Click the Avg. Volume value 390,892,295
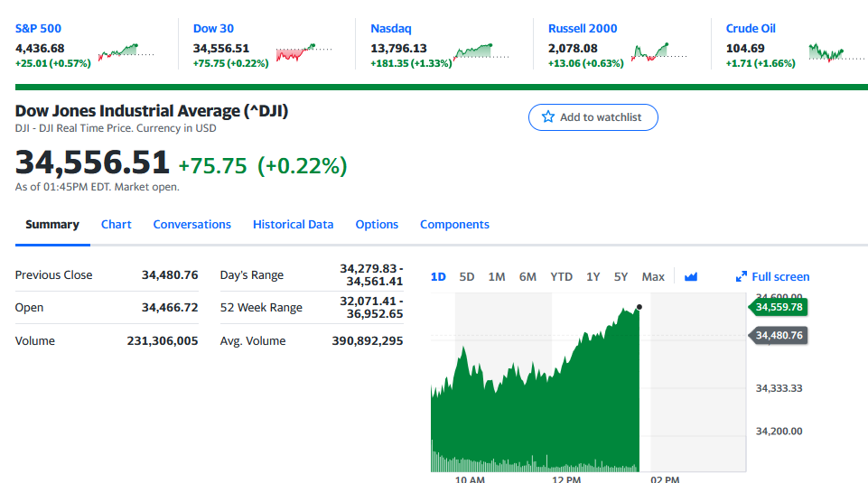 tap(368, 341)
